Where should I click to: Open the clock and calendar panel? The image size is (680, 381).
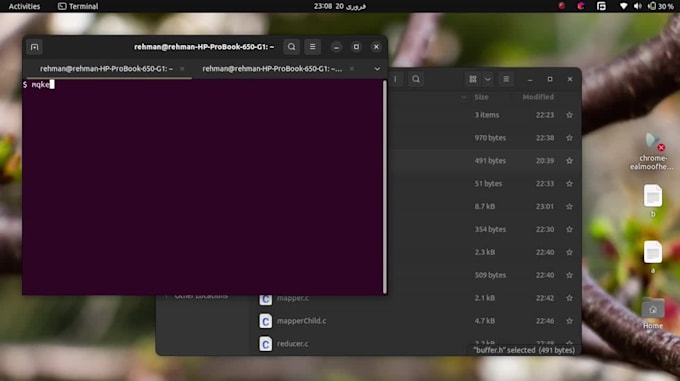[x=340, y=6]
